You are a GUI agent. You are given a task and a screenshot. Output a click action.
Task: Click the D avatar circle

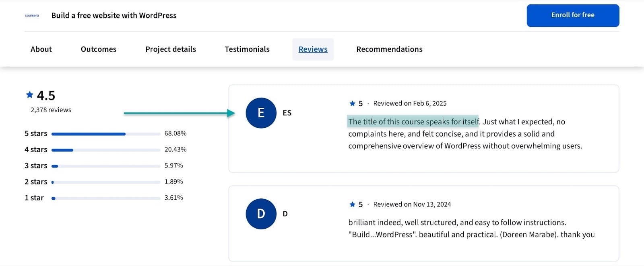point(261,214)
